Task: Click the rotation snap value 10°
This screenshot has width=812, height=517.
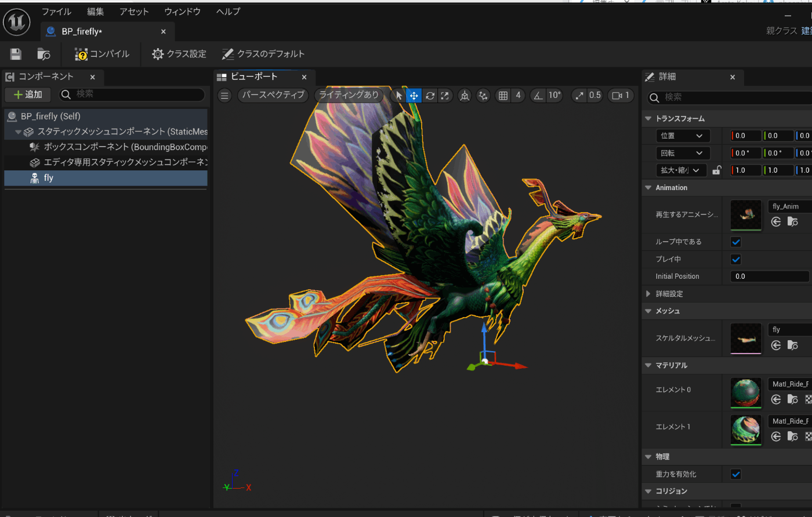Action: coord(555,96)
